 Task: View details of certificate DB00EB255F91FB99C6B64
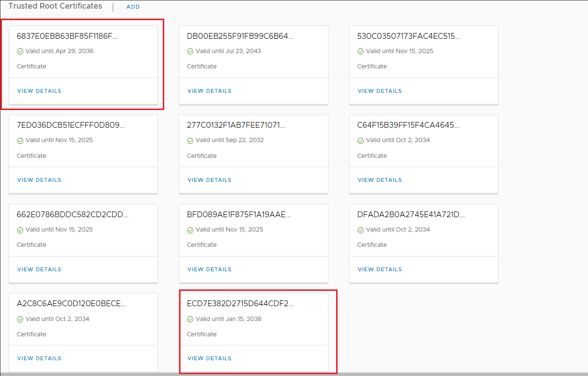pyautogui.click(x=209, y=91)
